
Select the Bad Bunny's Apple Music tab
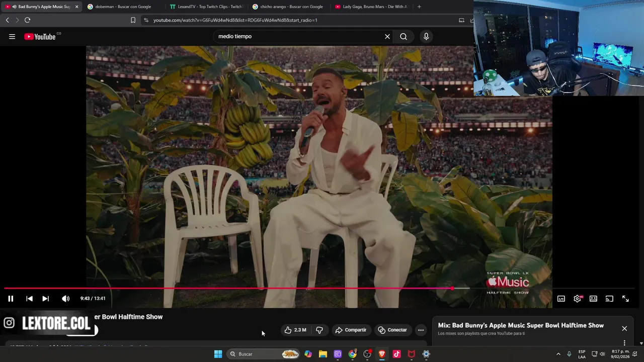point(40,7)
